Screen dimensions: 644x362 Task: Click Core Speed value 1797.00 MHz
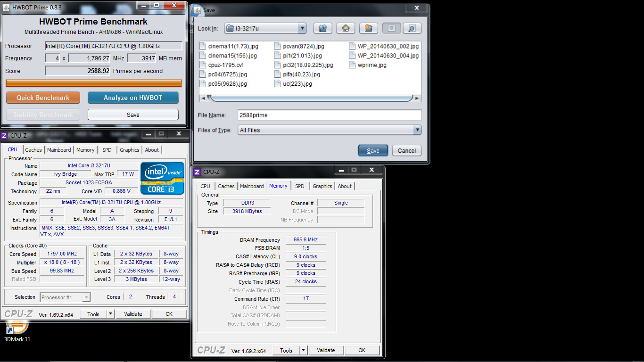pos(62,254)
